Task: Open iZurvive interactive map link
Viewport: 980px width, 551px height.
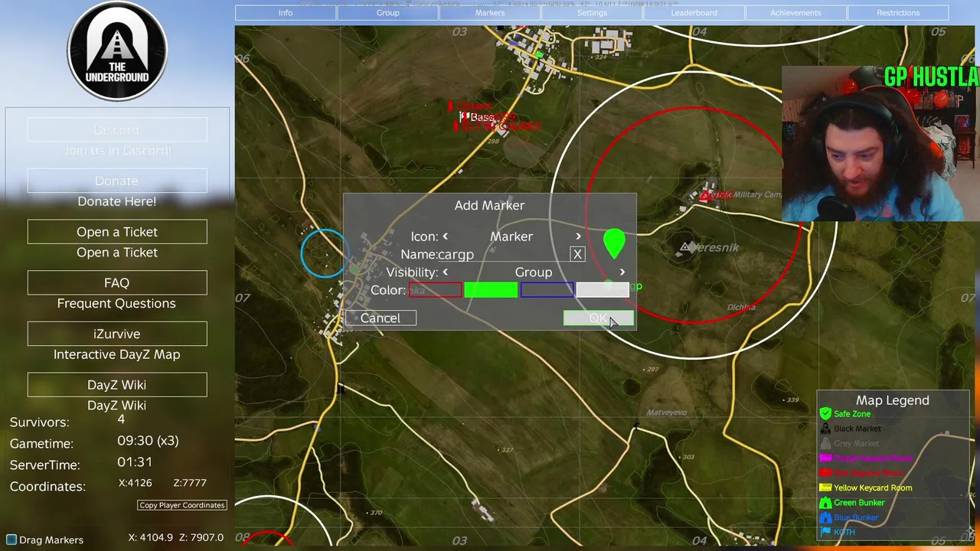Action: point(117,334)
